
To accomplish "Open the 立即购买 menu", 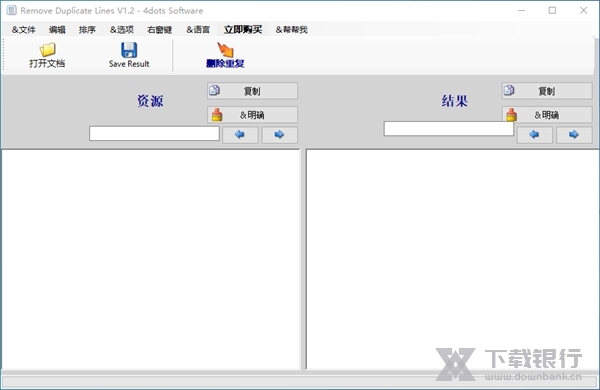I will [x=243, y=29].
